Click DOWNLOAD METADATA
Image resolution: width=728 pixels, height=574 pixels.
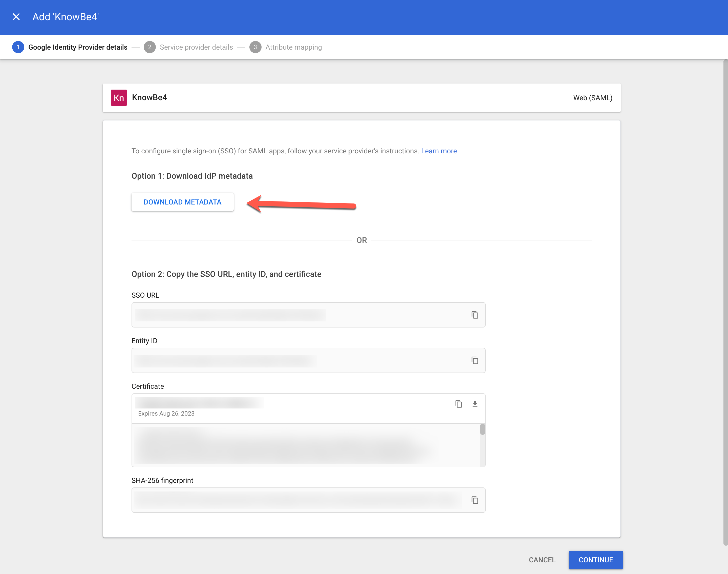182,202
